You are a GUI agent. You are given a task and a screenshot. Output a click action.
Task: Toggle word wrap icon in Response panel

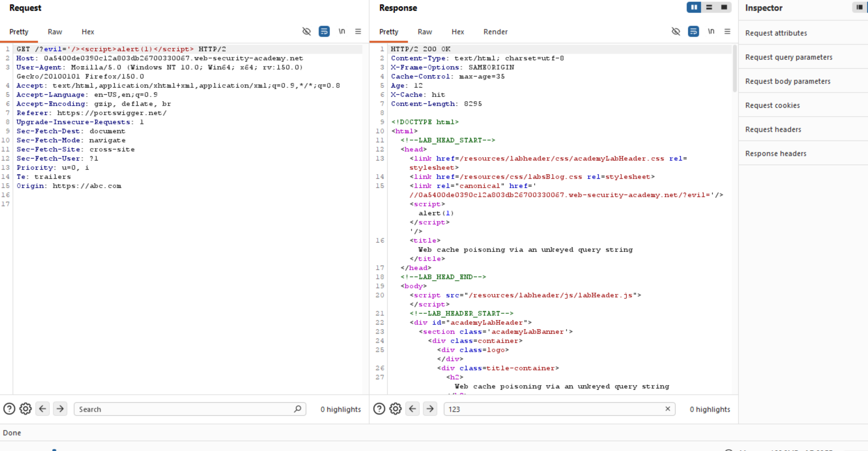693,31
